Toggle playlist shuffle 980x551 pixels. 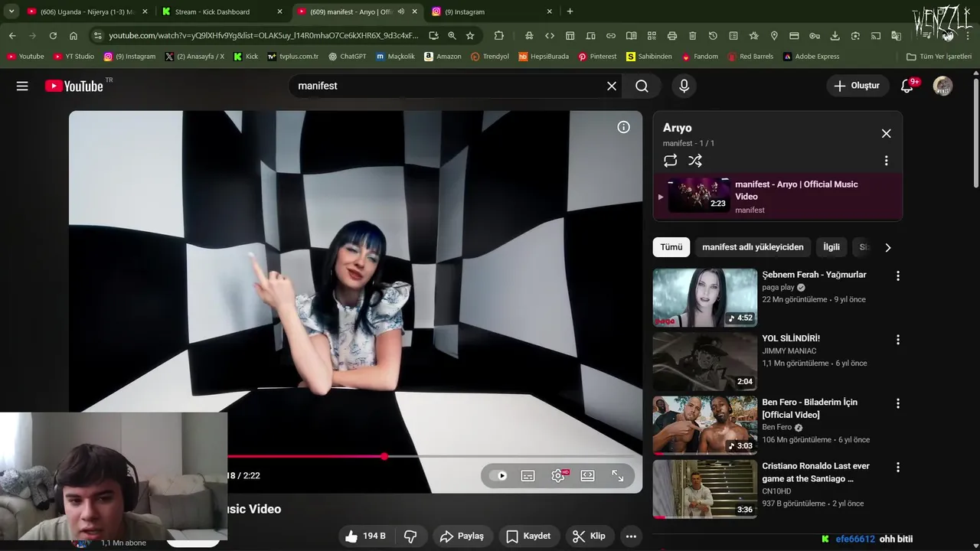[695, 161]
